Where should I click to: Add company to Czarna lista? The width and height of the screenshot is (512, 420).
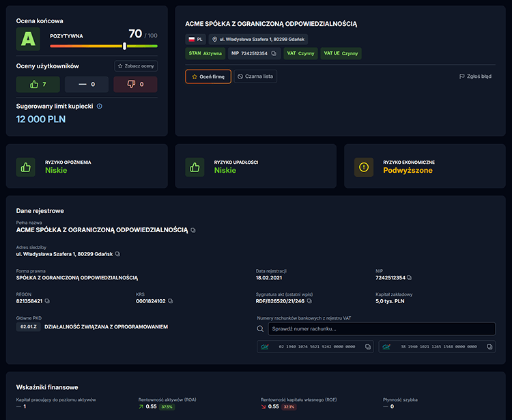[255, 76]
